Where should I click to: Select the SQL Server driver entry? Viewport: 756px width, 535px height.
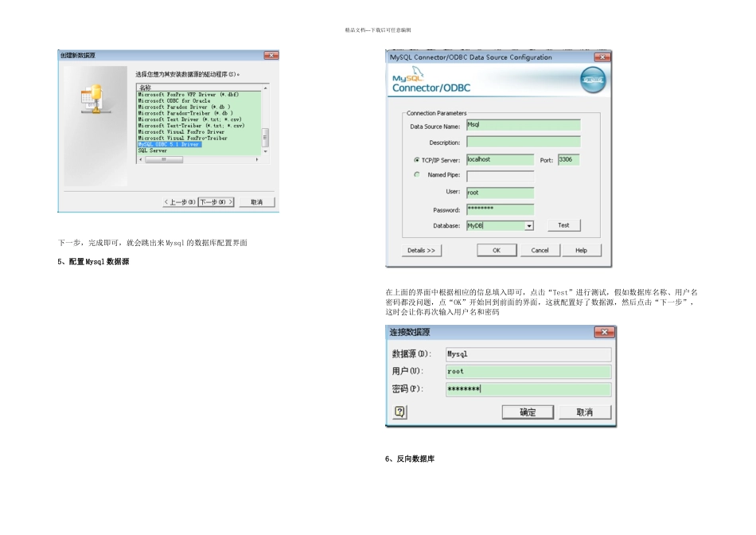153,150
